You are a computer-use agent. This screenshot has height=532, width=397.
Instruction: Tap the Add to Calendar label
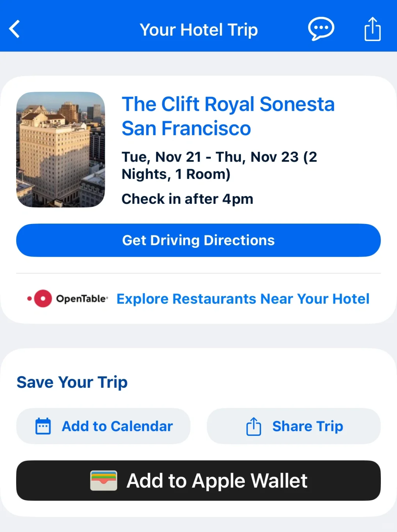click(x=117, y=426)
